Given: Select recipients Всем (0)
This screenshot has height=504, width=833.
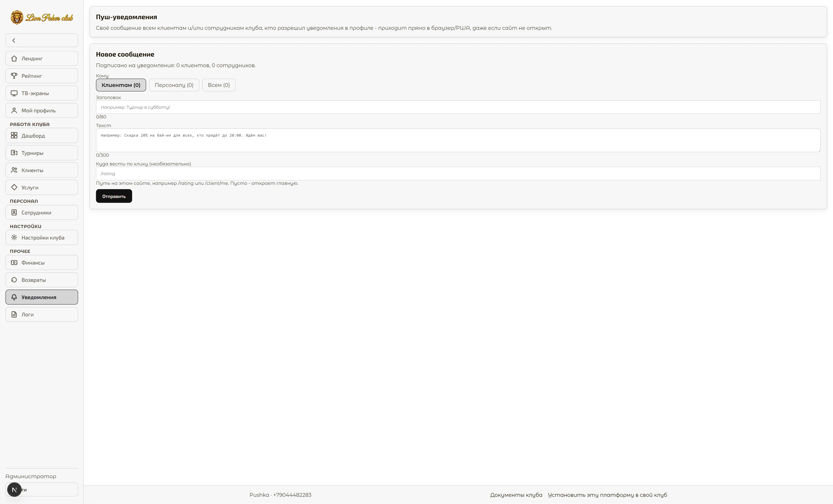Looking at the screenshot, I should (x=219, y=85).
